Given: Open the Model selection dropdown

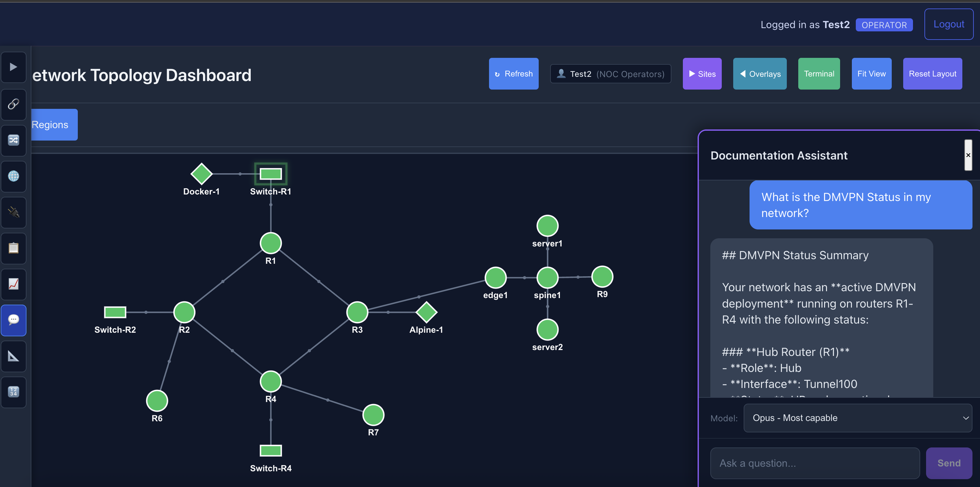Looking at the screenshot, I should pos(857,418).
